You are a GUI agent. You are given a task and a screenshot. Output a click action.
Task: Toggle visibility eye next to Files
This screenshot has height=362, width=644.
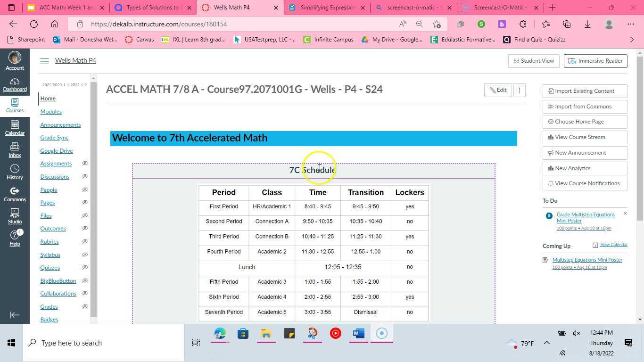85,215
